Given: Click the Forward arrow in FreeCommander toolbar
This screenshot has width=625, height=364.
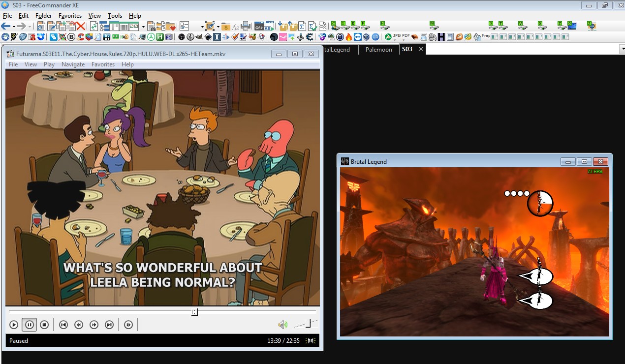Looking at the screenshot, I should (21, 26).
